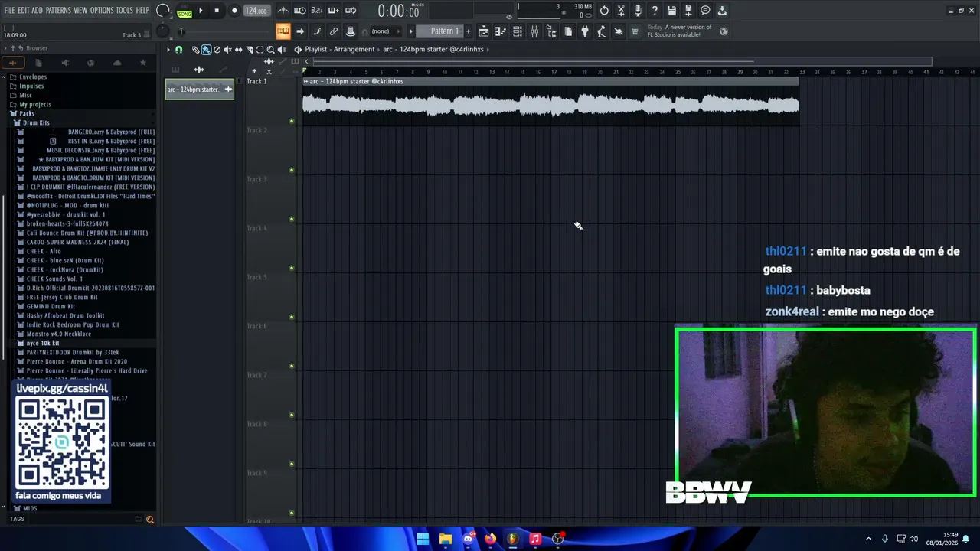Select the playlist Paint brush tool

coord(206,50)
